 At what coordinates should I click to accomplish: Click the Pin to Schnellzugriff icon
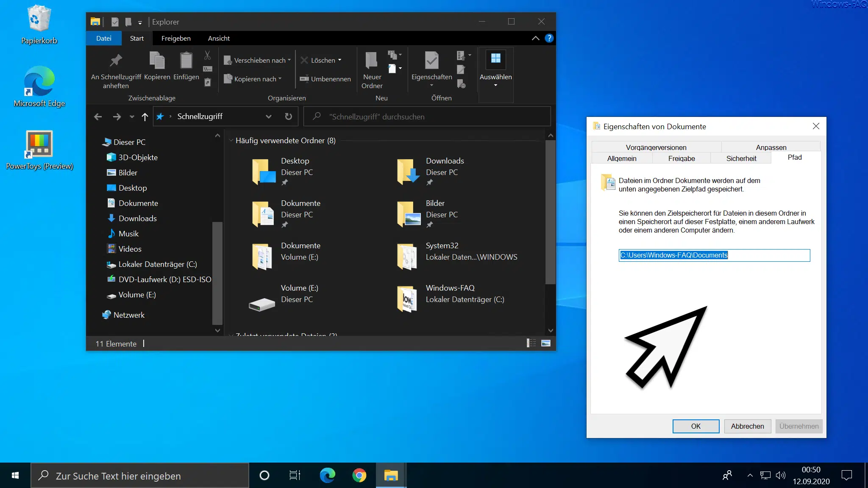point(116,61)
